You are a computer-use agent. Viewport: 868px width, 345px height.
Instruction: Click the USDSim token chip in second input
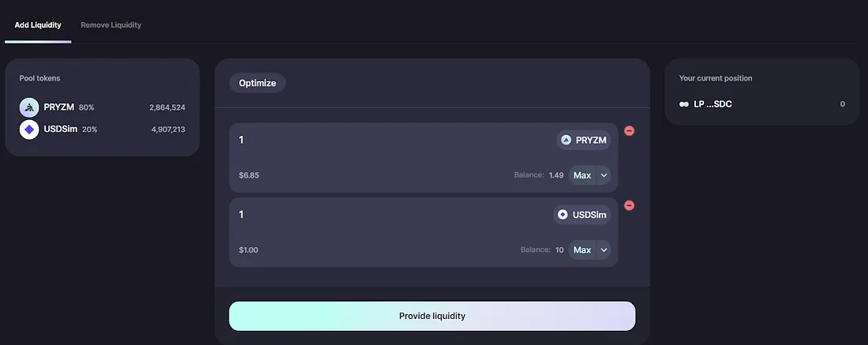582,215
